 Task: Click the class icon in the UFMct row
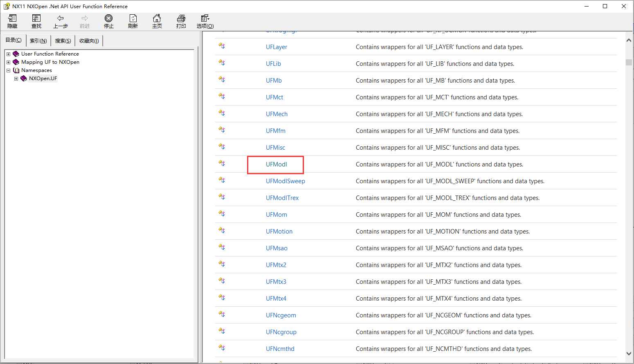pos(222,96)
